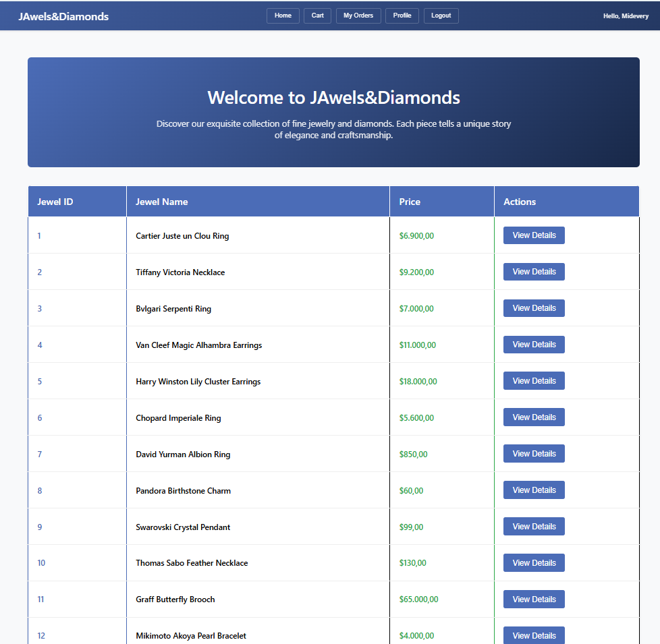Show details for Van Cleef Magic Alhambra Earrings
The width and height of the screenshot is (660, 644).
coord(534,345)
